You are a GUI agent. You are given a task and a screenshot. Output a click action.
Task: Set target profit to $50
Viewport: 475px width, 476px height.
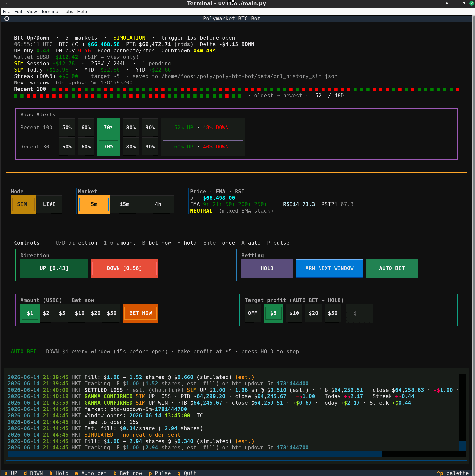333,313
